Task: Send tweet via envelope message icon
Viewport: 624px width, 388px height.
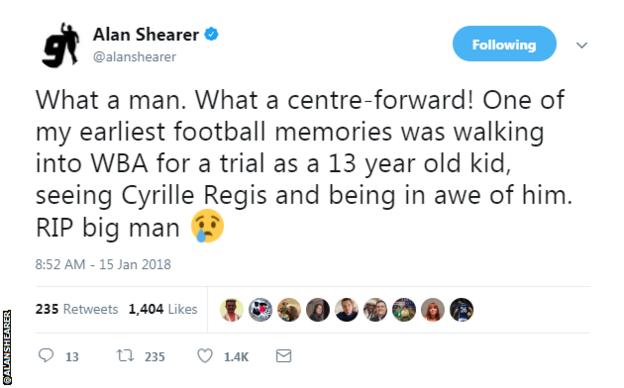Action: (x=283, y=356)
